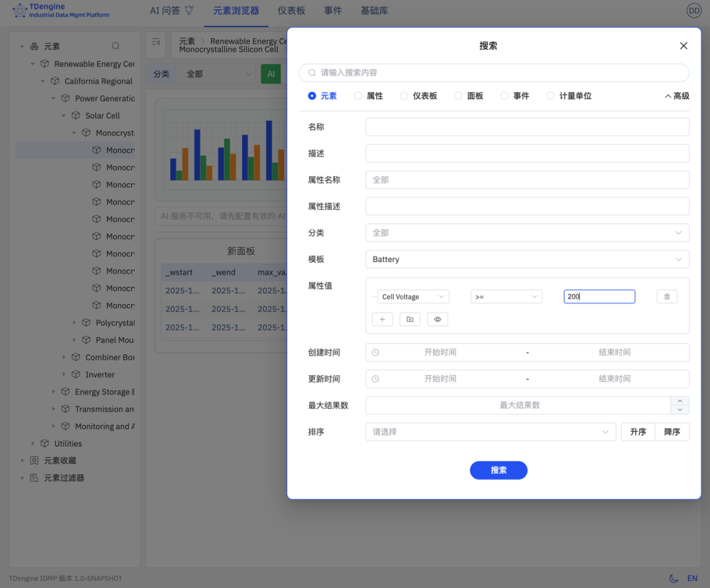The height and width of the screenshot is (588, 710).
Task: Increase 最大结果数 with up stepper
Action: [x=680, y=401]
